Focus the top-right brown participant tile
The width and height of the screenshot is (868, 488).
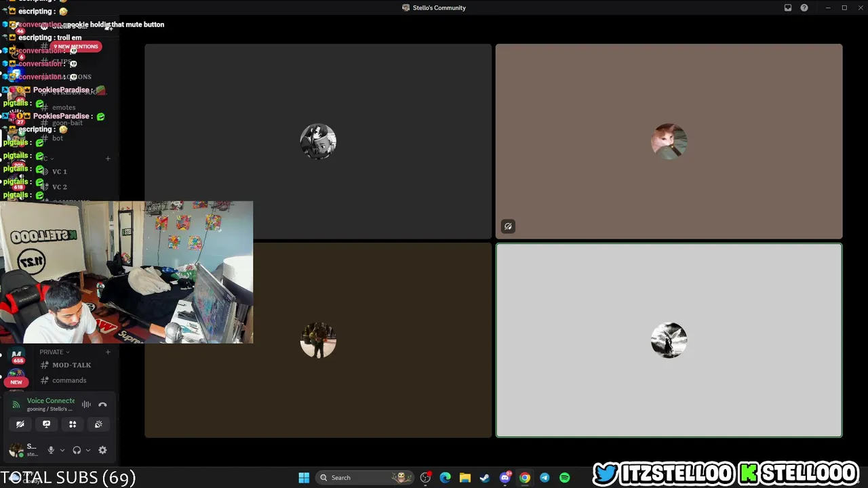click(669, 142)
